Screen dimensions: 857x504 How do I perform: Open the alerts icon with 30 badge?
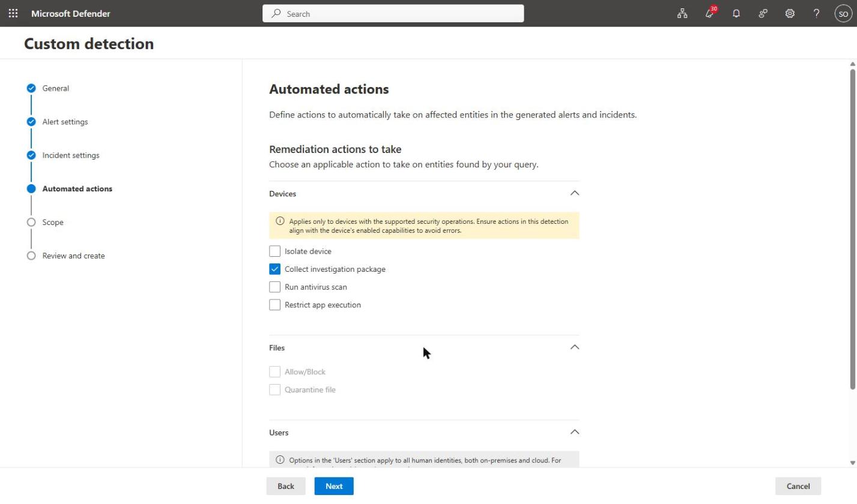(710, 13)
